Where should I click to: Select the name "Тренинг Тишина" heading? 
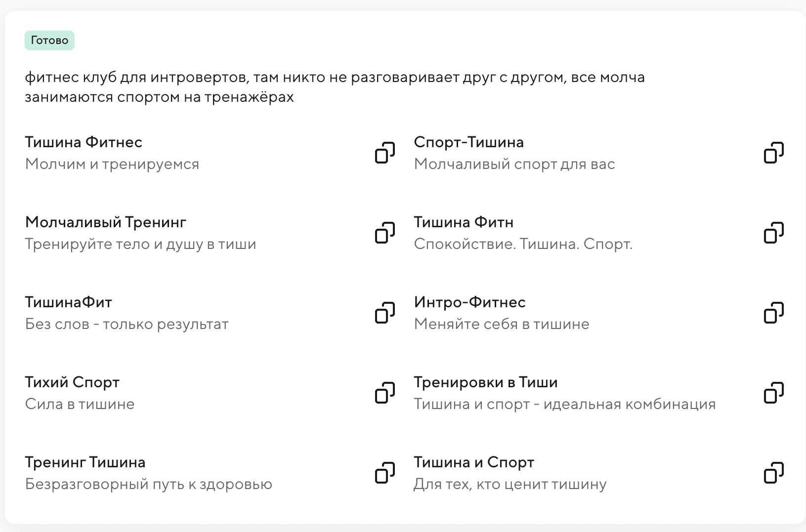tap(85, 462)
